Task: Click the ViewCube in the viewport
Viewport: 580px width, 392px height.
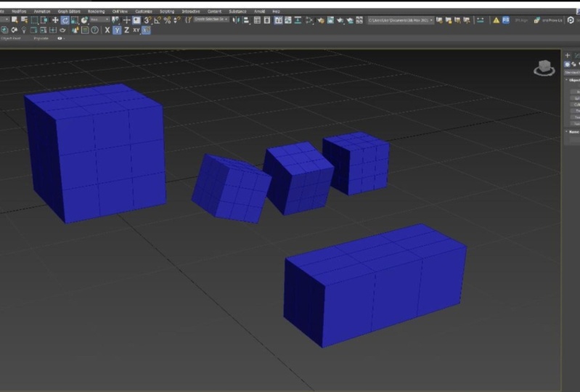Action: pyautogui.click(x=544, y=68)
